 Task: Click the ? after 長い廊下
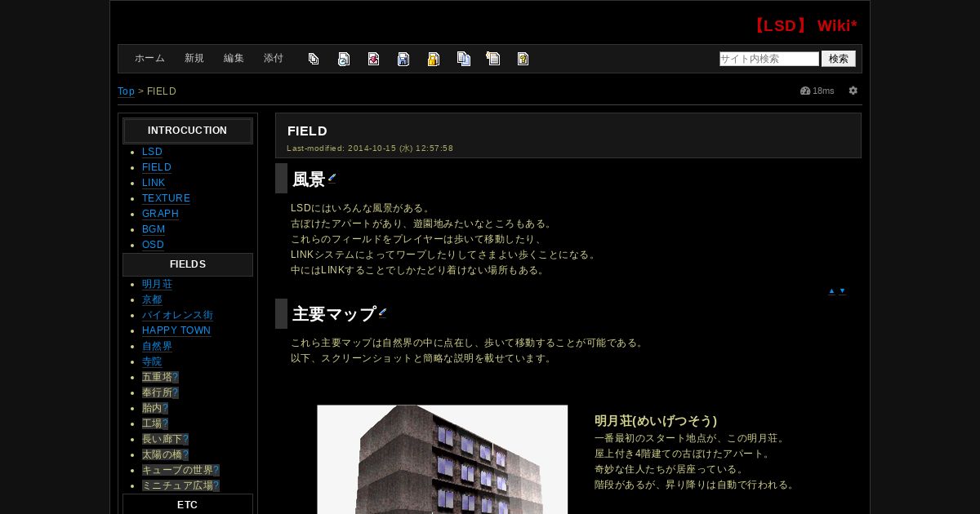pos(185,439)
